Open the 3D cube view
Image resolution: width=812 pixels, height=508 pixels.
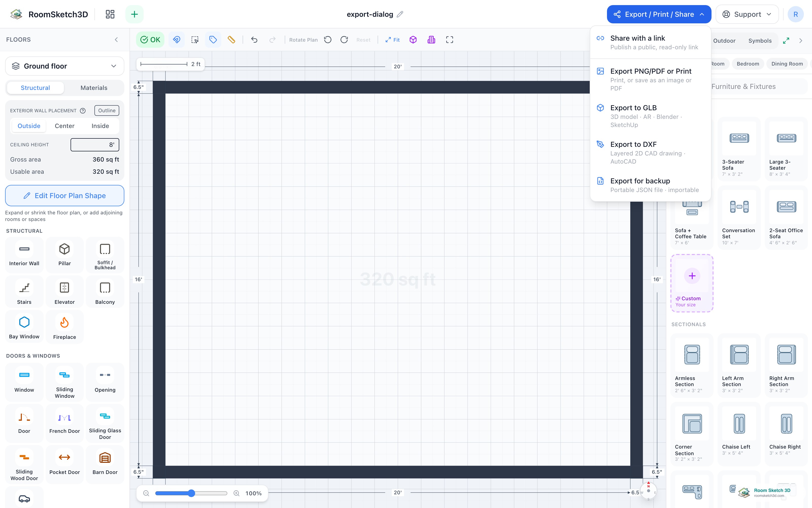click(413, 40)
